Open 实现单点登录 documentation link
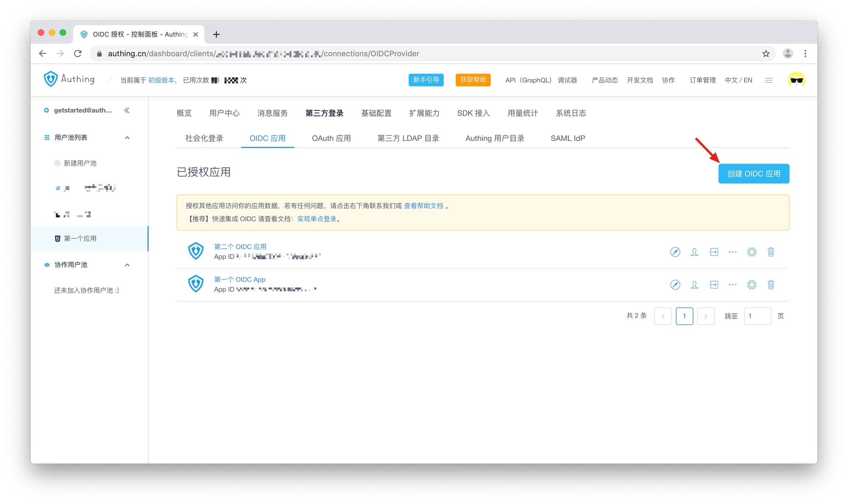Screen dimensions: 848x504 point(317,219)
